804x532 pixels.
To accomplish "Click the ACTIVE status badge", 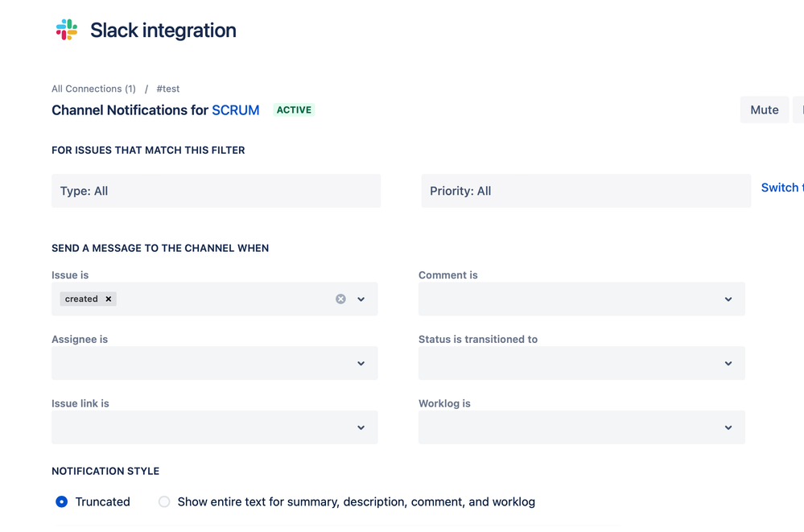I will 294,110.
